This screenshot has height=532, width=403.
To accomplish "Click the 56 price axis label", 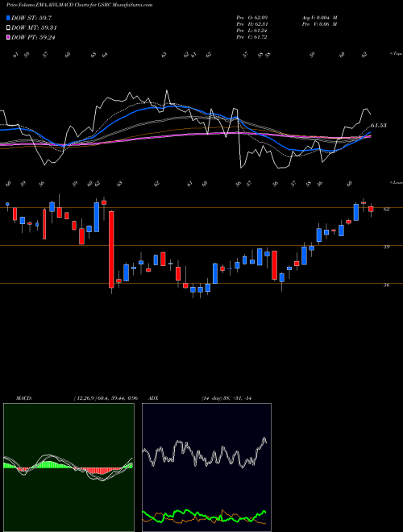I will (386, 285).
